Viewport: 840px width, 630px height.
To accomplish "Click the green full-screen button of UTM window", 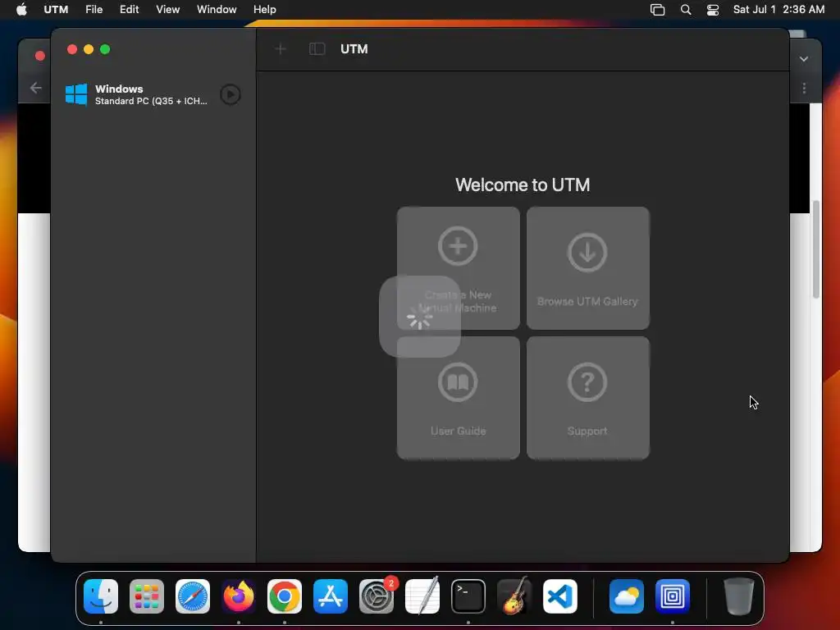I will (105, 49).
